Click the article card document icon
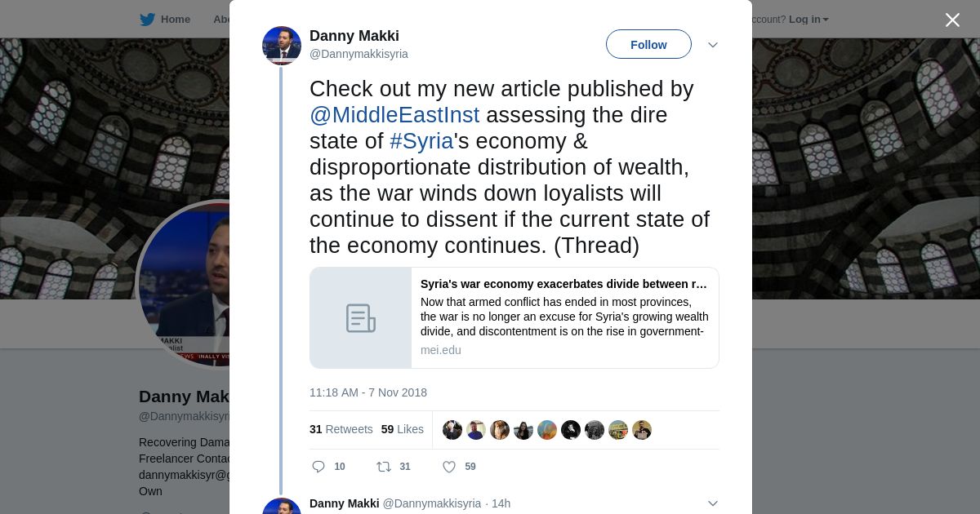The height and width of the screenshot is (514, 980). click(x=360, y=318)
